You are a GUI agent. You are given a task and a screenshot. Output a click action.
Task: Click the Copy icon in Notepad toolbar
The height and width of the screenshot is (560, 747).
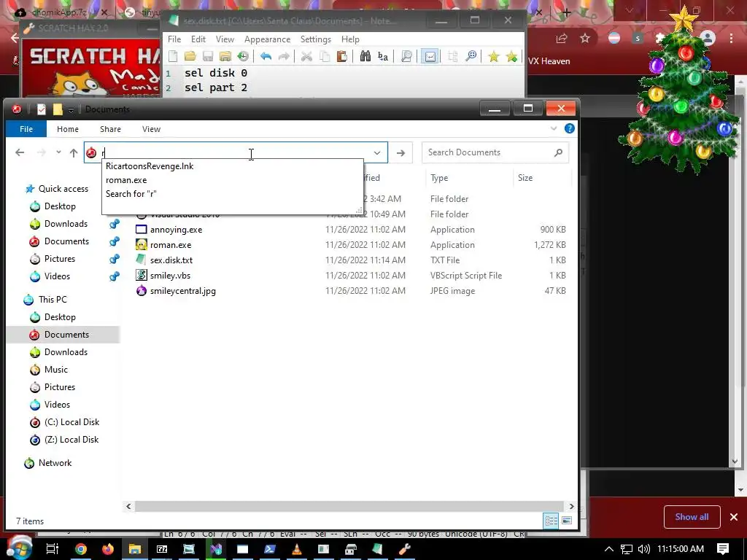(325, 57)
